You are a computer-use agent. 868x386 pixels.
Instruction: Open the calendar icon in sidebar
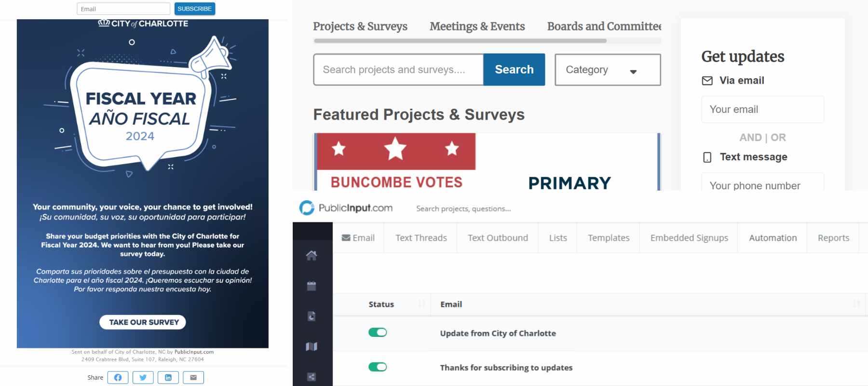[x=312, y=286]
